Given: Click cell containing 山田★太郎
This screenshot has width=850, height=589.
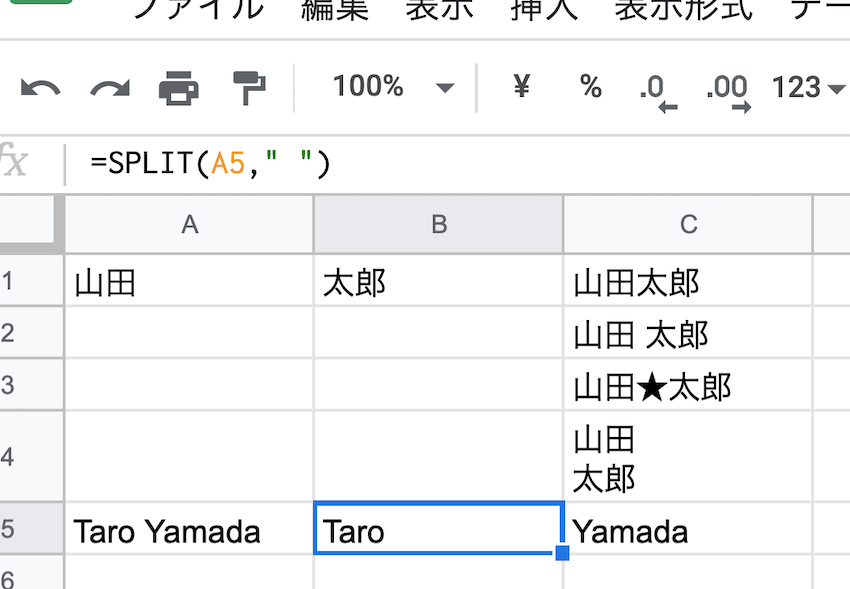Looking at the screenshot, I should (652, 386).
